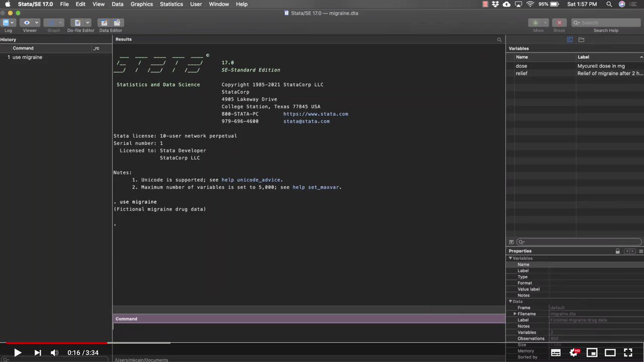Collapse the Variables section in Properties

(x=510, y=258)
